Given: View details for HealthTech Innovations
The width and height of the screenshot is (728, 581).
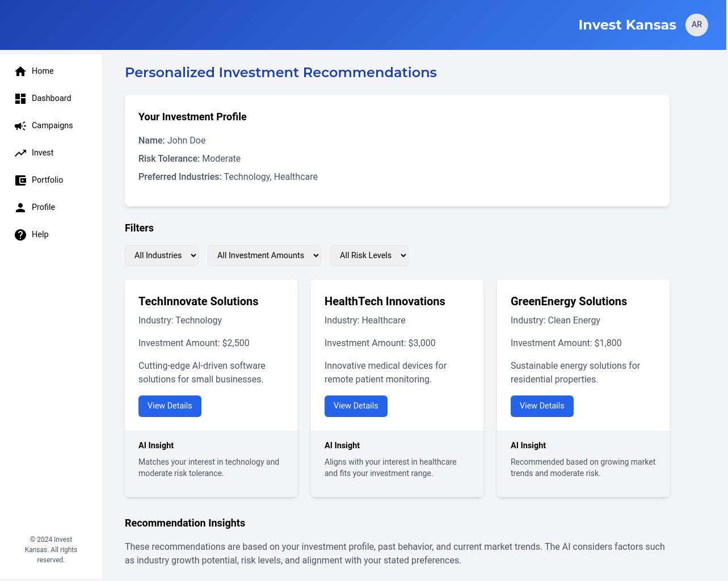Looking at the screenshot, I should pos(356,406).
